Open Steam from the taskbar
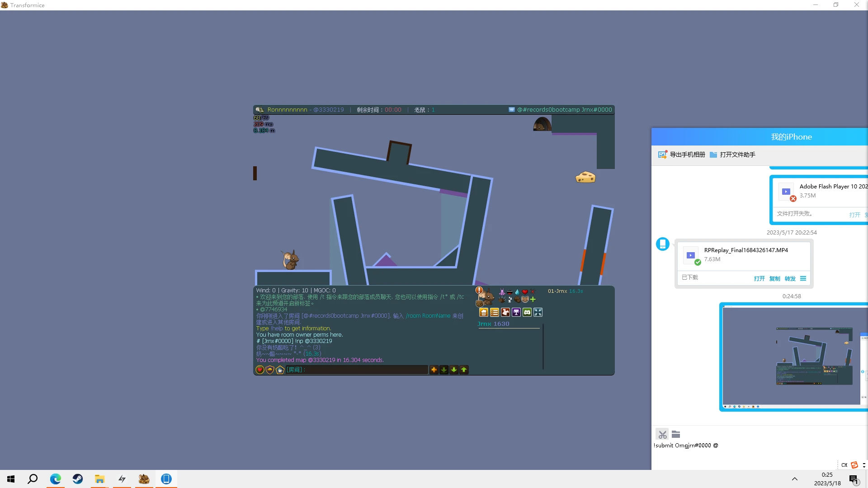 point(78,479)
